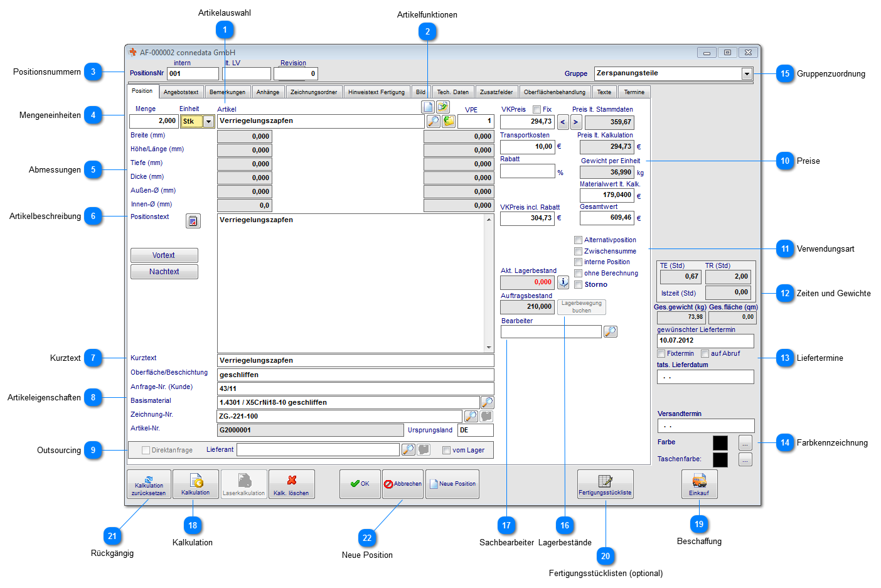Search Bearbeiter with the magnifier icon
881x588 pixels.
click(x=611, y=331)
